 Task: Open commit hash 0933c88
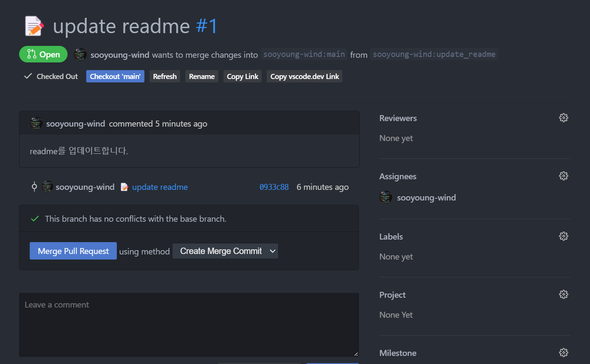pyautogui.click(x=274, y=187)
